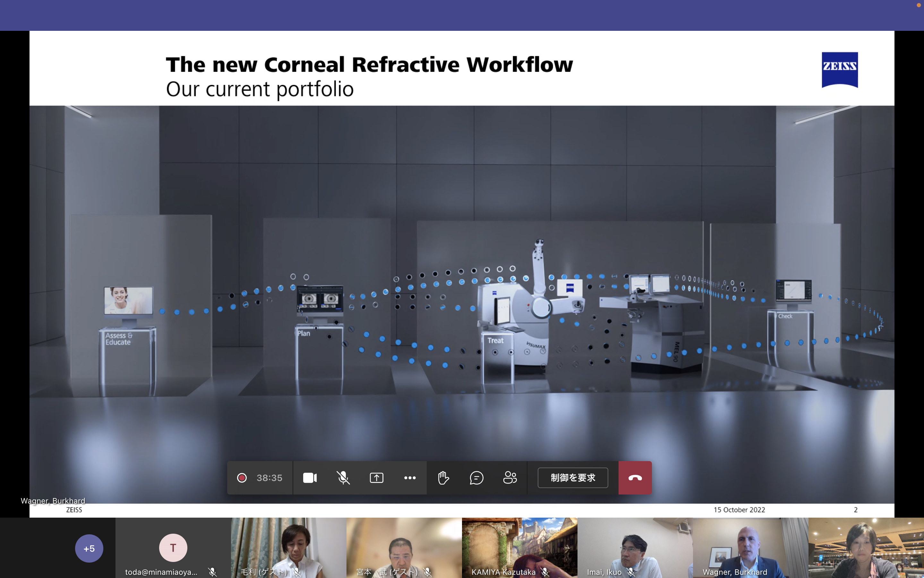Click the recording indicator icon
The width and height of the screenshot is (924, 578).
point(242,478)
